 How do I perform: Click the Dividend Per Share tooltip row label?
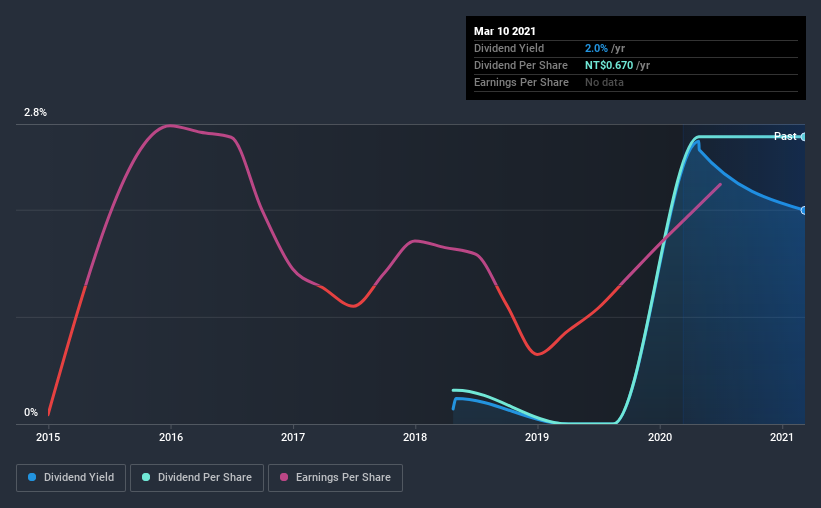pos(520,65)
